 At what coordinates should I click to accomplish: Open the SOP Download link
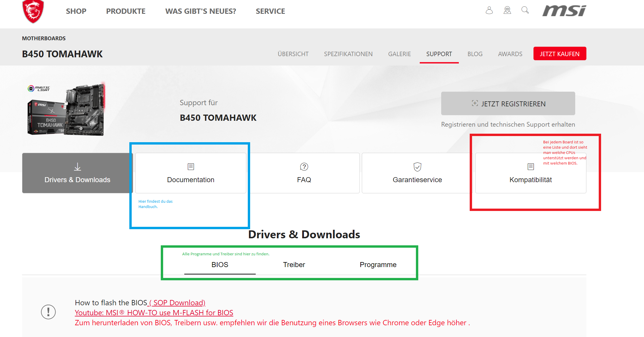[177, 303]
